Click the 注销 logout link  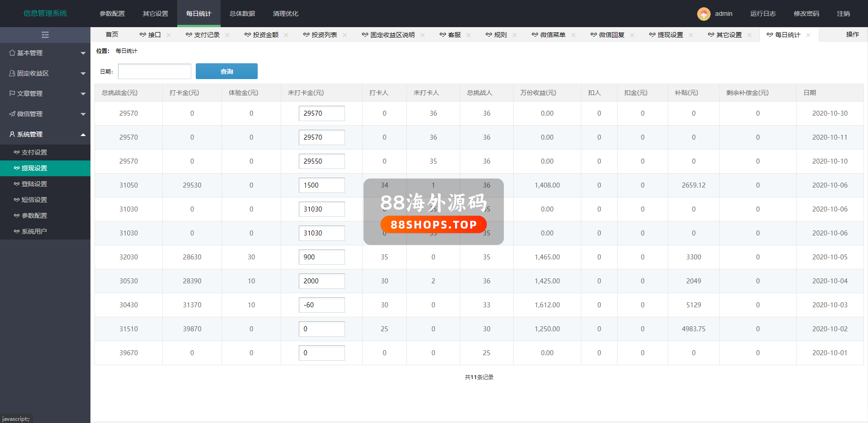tap(843, 14)
